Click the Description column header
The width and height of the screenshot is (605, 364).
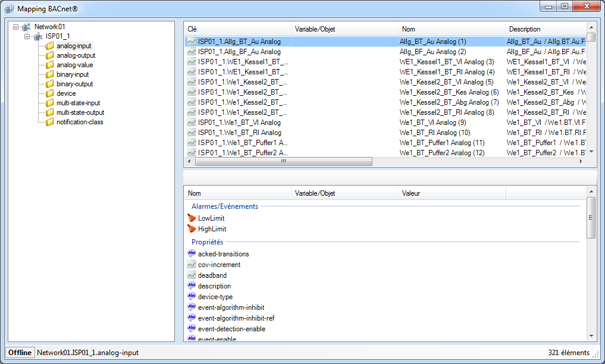[x=546, y=29]
